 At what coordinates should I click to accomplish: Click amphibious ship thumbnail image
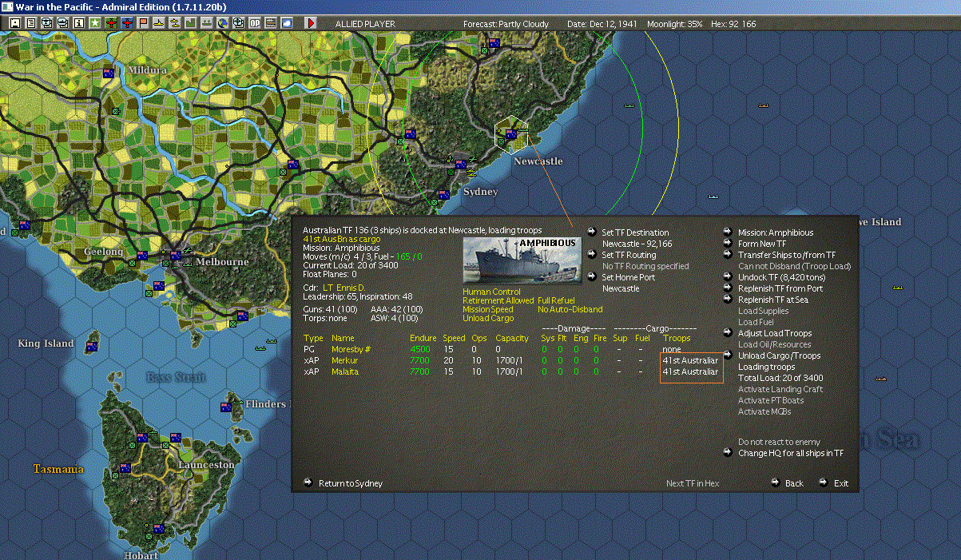click(522, 260)
